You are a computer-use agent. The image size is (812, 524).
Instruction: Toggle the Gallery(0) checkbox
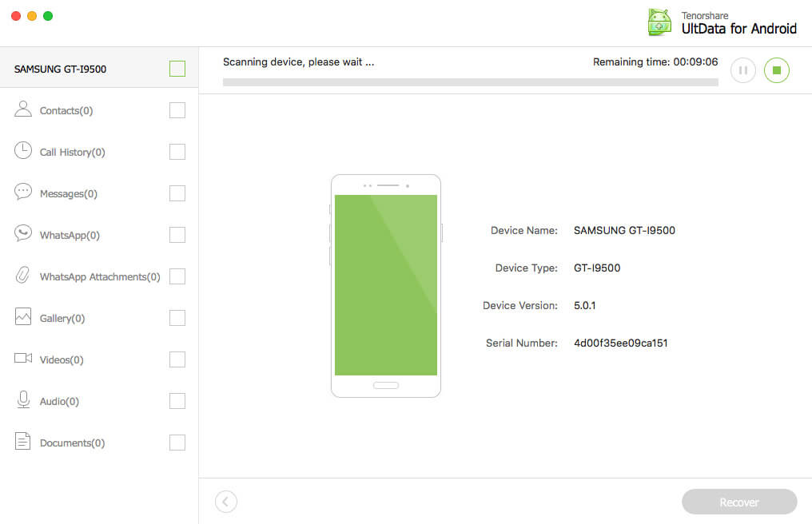click(177, 318)
